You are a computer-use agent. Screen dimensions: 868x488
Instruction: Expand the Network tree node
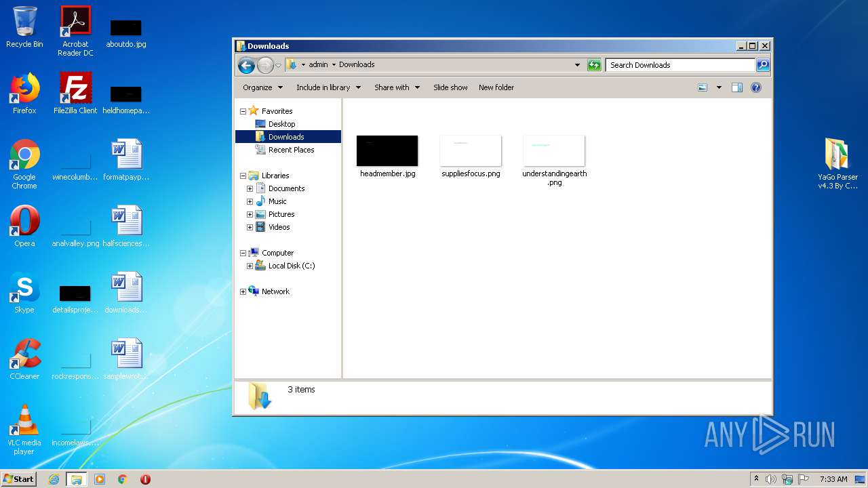243,291
